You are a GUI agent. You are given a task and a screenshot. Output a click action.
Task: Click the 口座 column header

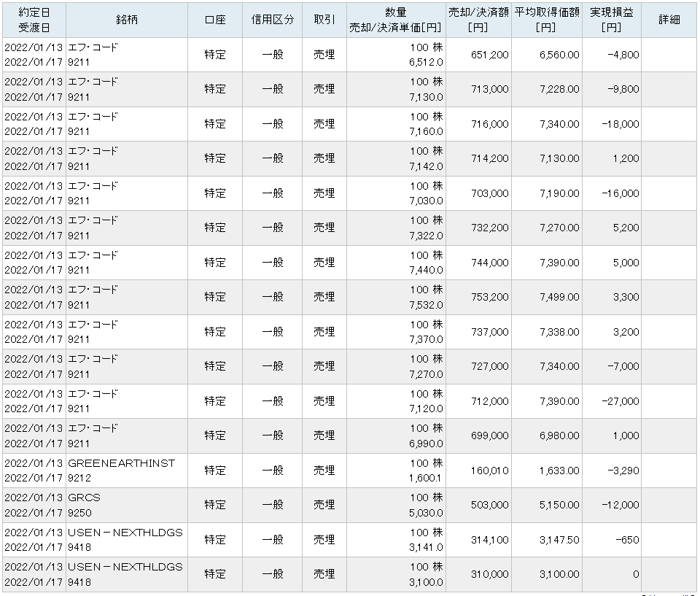click(214, 20)
